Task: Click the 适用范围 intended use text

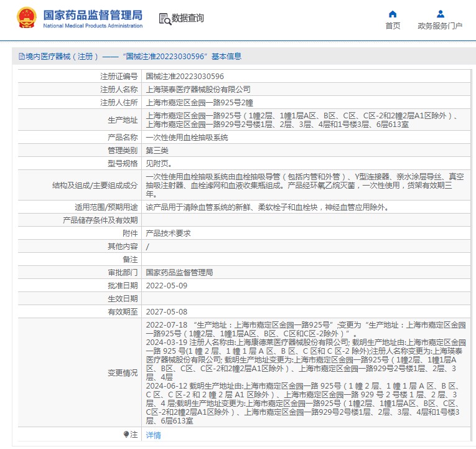Action: [x=267, y=207]
